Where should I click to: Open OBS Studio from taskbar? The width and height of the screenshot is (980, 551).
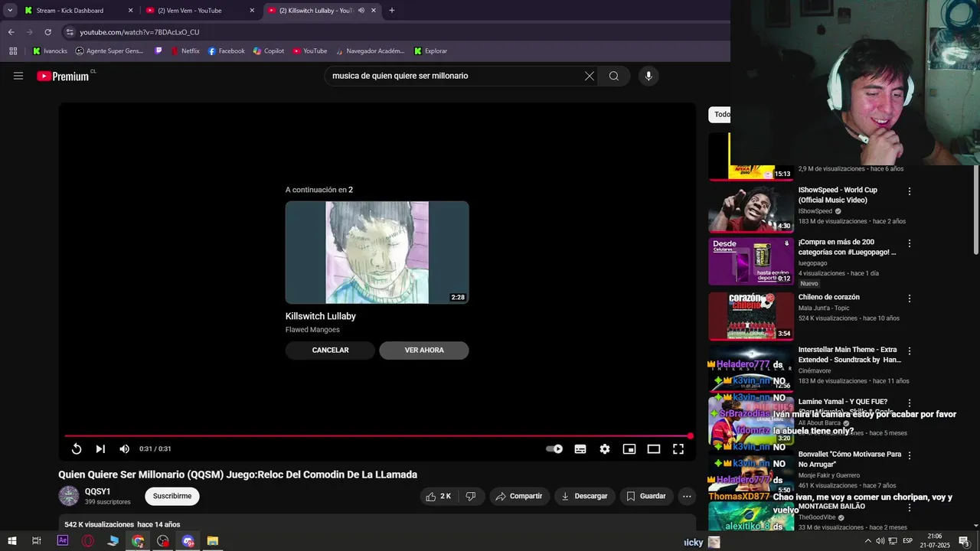163,541
